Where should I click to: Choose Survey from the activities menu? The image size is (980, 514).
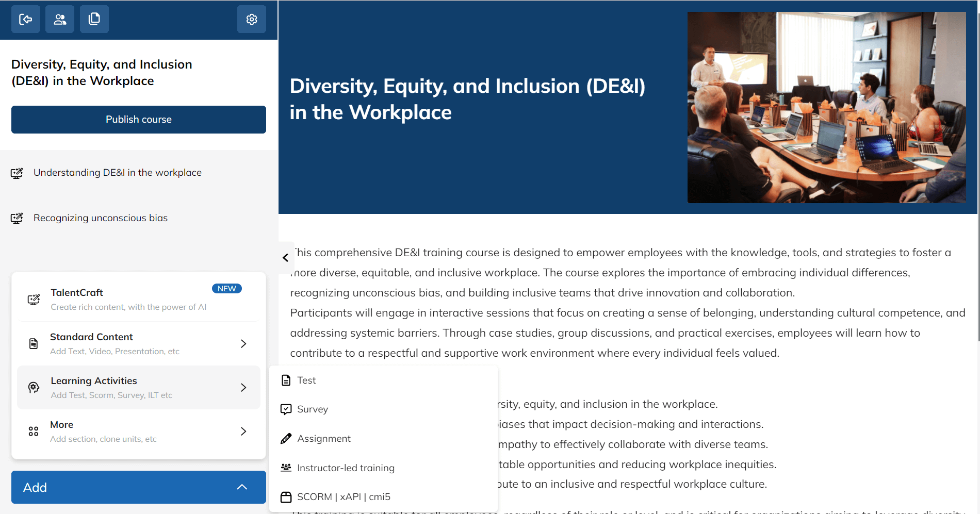312,409
